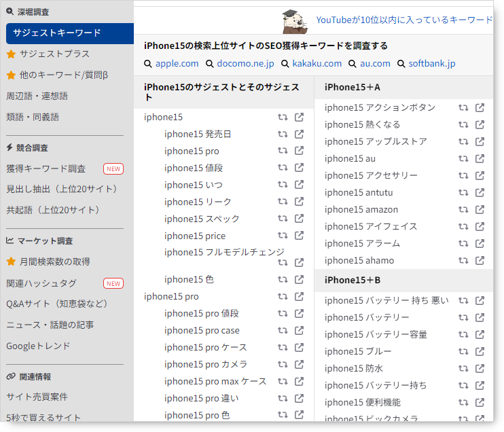Click re-search arrows icon for iphone15 pro max ケース
The height and width of the screenshot is (432, 504).
283,381
